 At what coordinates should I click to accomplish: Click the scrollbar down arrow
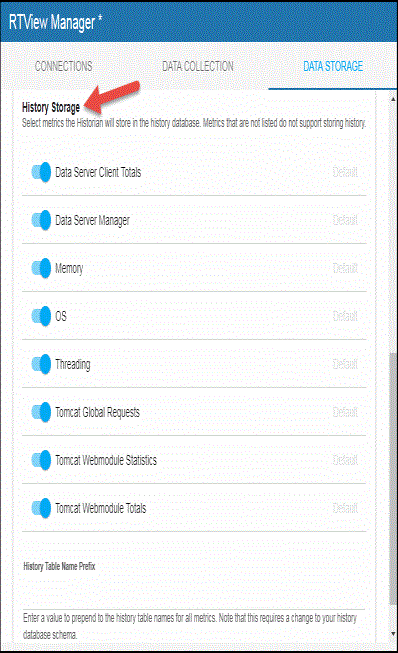pyautogui.click(x=393, y=634)
